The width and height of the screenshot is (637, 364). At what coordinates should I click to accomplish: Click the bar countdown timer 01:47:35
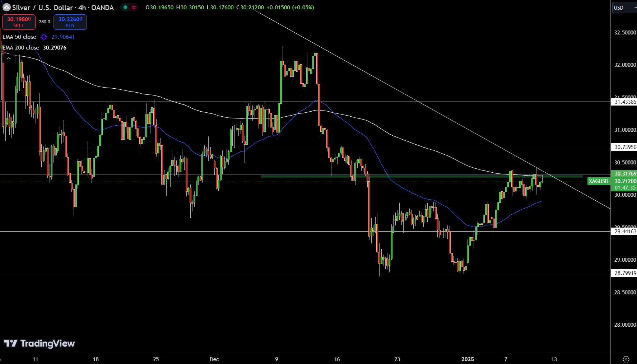click(x=625, y=188)
